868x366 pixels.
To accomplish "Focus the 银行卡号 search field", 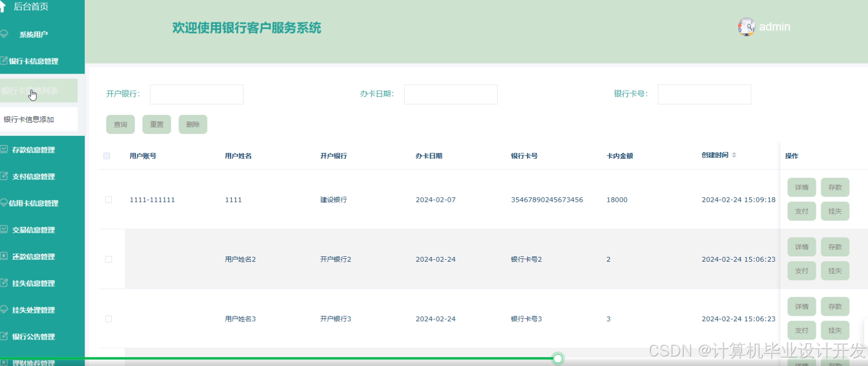I will click(704, 94).
